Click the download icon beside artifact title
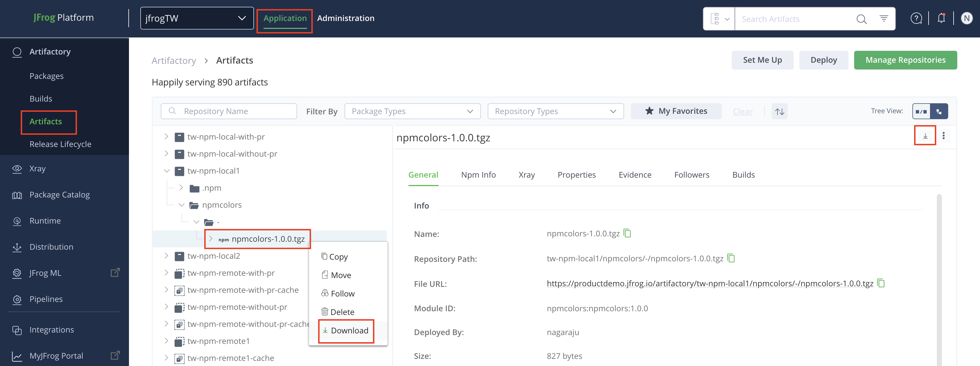980x366 pixels. [x=925, y=136]
